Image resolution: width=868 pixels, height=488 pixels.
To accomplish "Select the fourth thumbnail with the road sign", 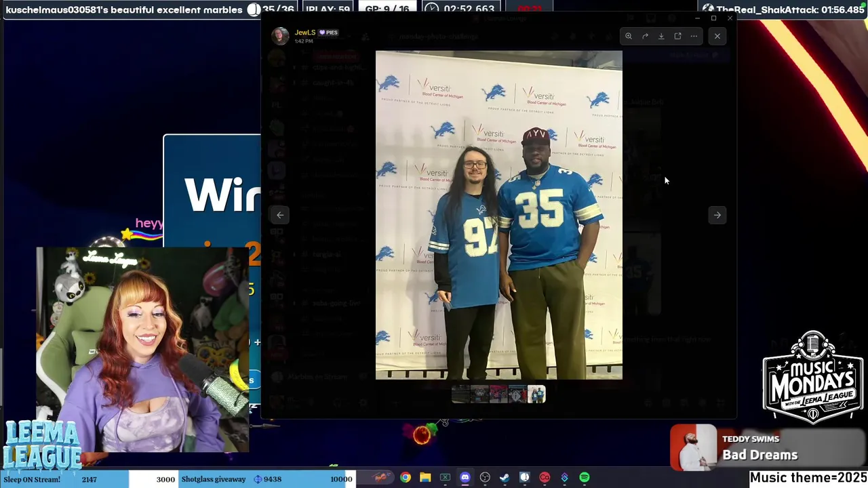I will 517,394.
